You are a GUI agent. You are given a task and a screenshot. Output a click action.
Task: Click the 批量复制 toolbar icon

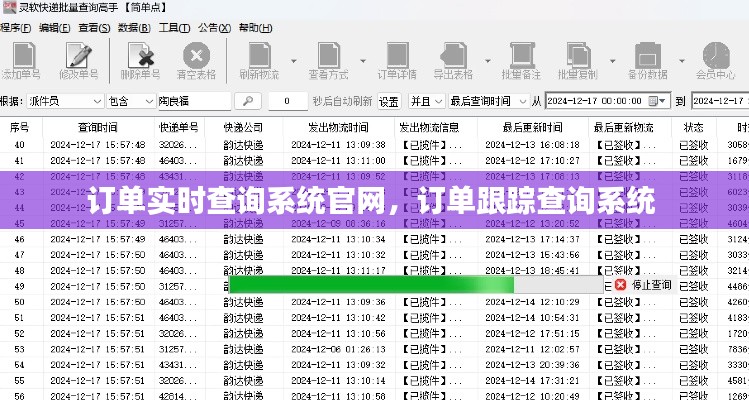click(x=577, y=59)
